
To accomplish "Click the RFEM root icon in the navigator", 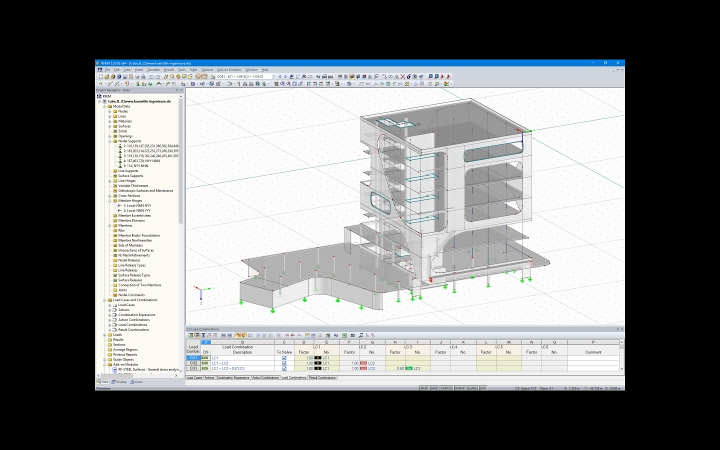I will 99,96.
